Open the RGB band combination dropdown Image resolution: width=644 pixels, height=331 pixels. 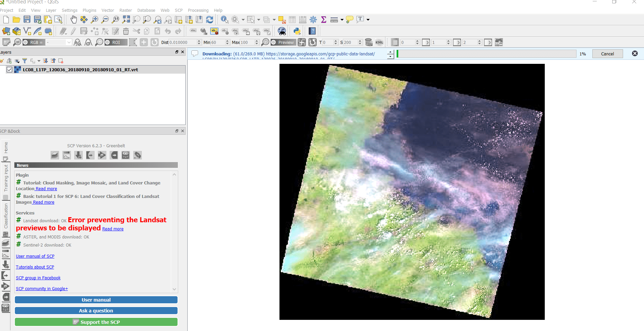tap(69, 42)
